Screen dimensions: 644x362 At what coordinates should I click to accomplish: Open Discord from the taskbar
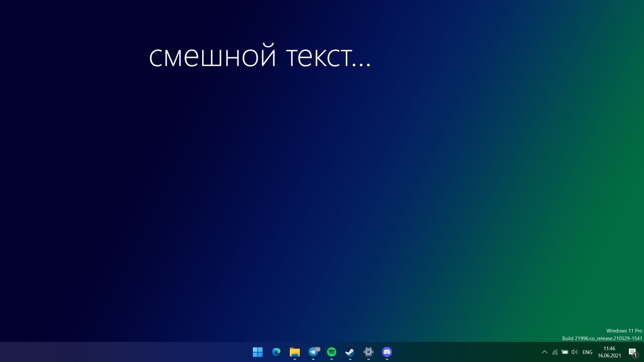387,352
